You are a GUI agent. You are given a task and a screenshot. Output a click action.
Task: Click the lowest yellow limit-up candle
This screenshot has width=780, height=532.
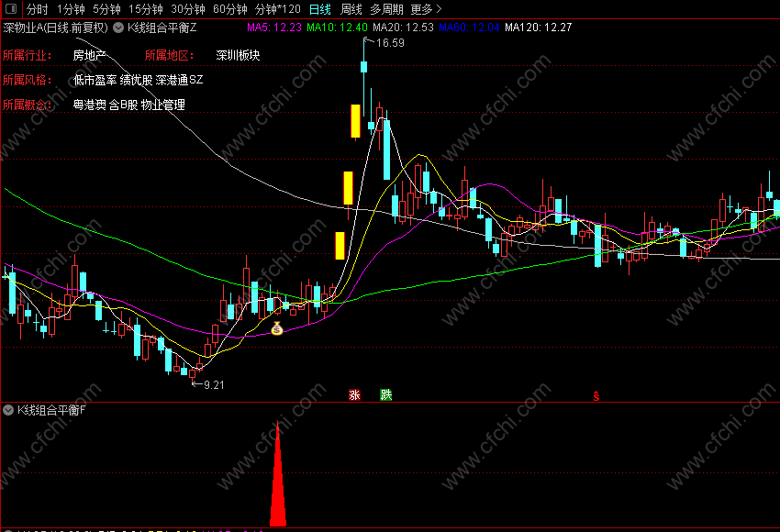click(340, 246)
